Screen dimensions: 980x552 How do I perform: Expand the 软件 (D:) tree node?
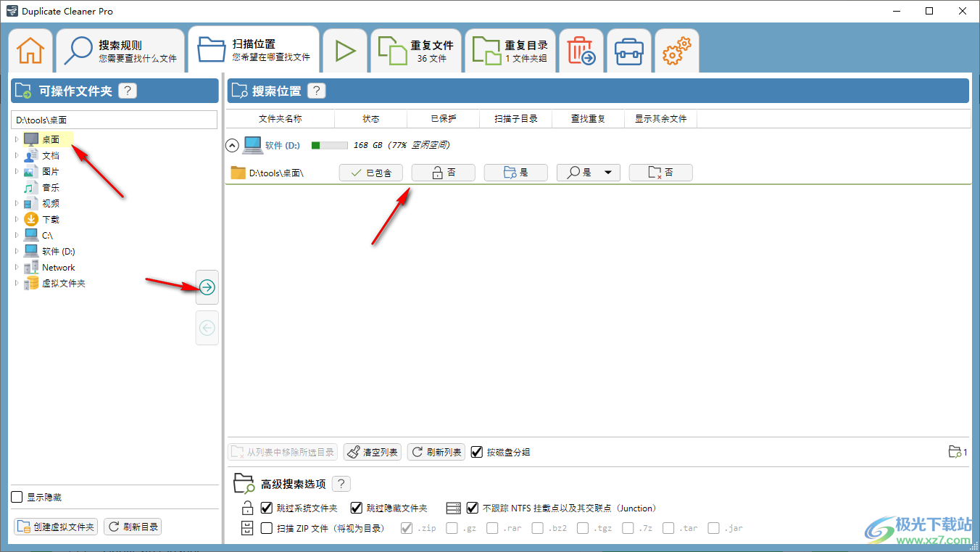17,251
